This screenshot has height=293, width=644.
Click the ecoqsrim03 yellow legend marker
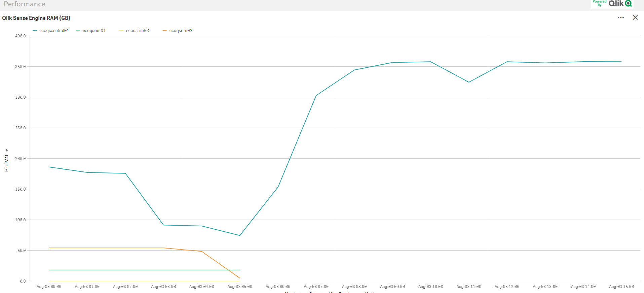click(x=121, y=31)
